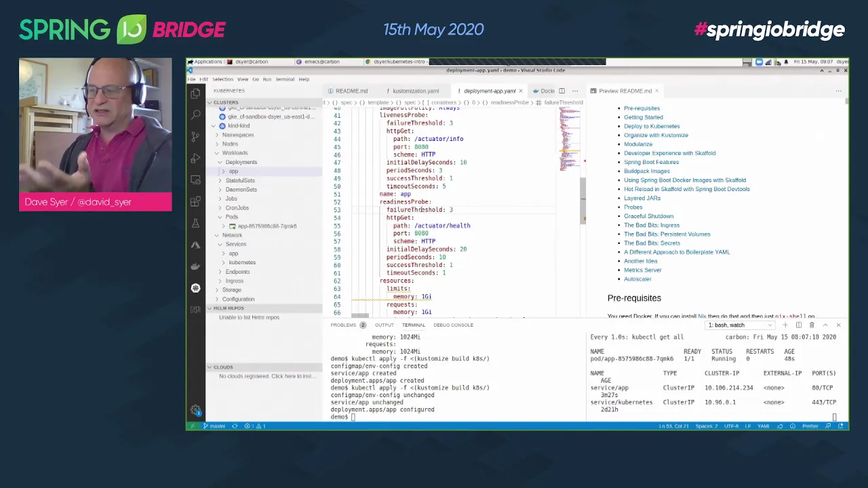Open the Selection menu

(x=222, y=79)
